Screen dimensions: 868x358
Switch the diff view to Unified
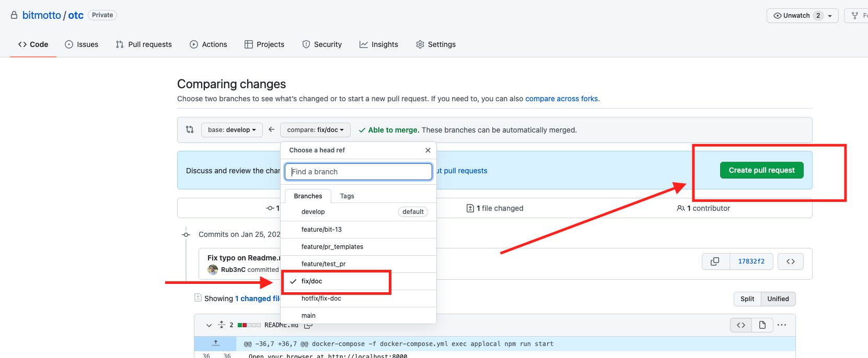(x=778, y=299)
